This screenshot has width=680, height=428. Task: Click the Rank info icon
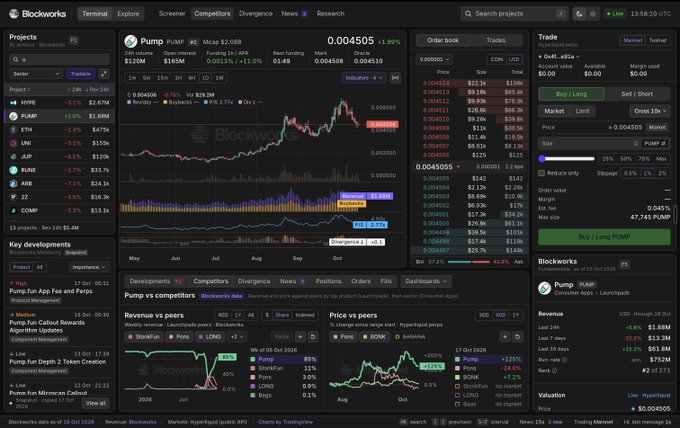[554, 371]
